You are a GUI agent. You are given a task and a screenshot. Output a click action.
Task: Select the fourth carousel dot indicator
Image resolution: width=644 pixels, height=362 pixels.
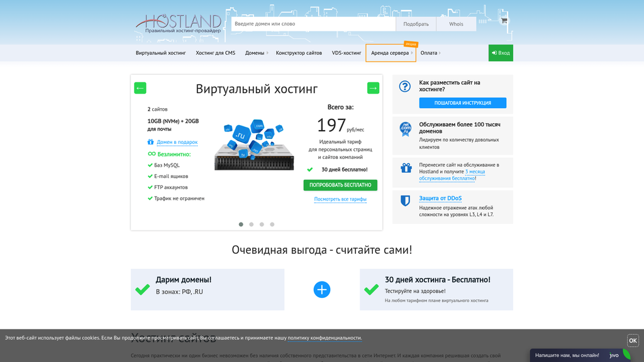[x=272, y=224]
